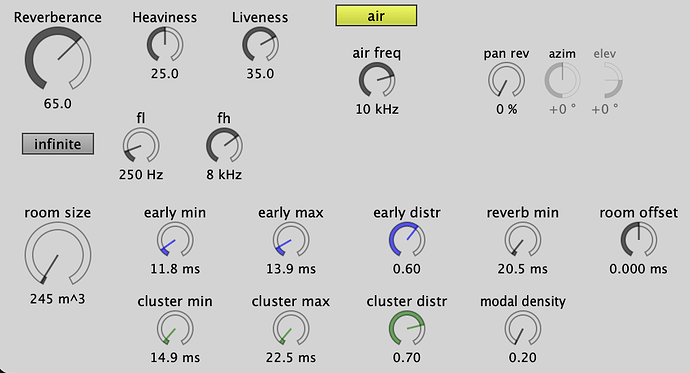Click the room size label
The height and width of the screenshot is (373, 690).
pyautogui.click(x=58, y=213)
